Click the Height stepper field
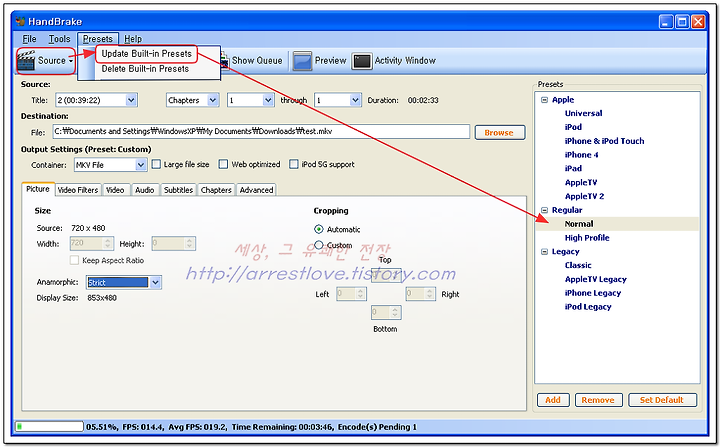Screen dimensions: 720x447 pyautogui.click(x=174, y=243)
